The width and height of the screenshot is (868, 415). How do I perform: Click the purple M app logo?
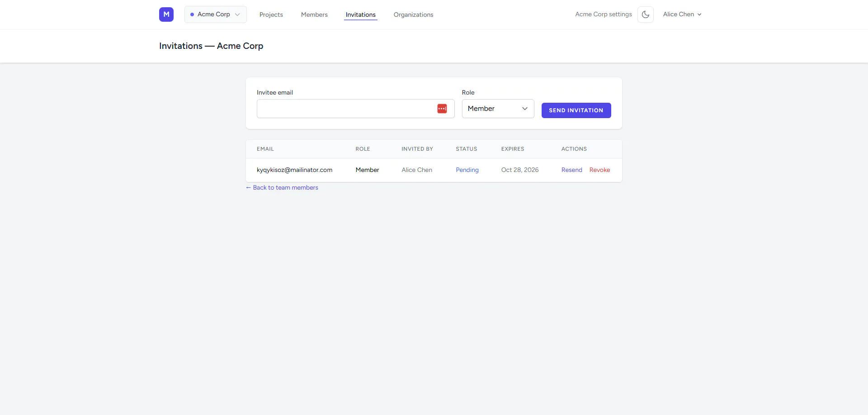tap(166, 14)
